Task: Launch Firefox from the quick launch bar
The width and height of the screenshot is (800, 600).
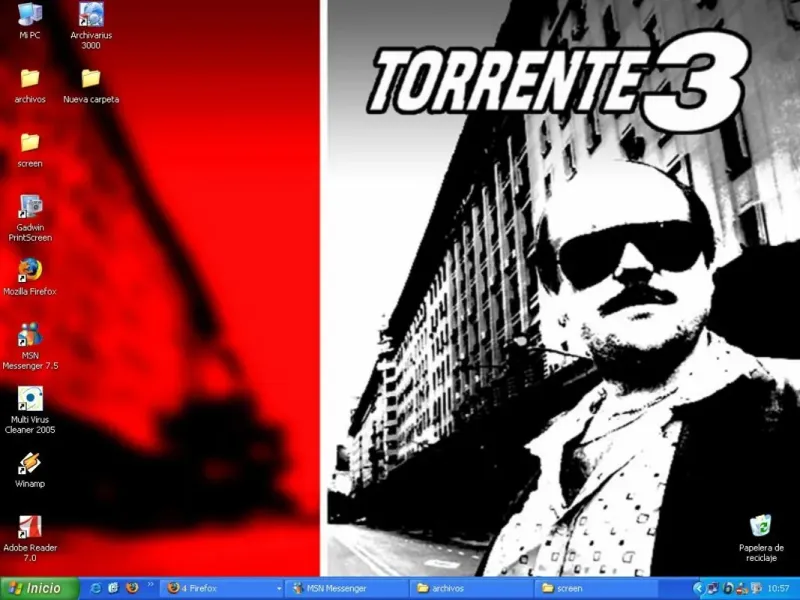Action: coord(132,588)
